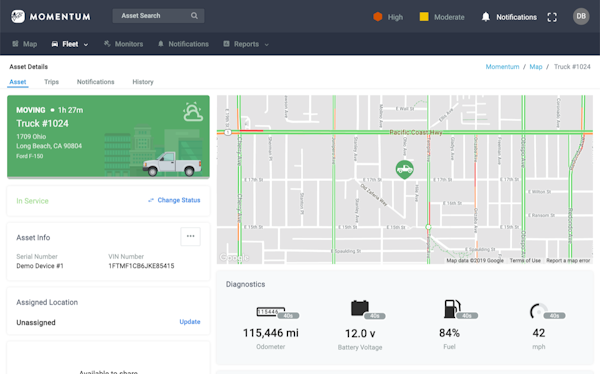This screenshot has width=600, height=374.
Task: Click the 84% fuel value
Action: pos(449,333)
